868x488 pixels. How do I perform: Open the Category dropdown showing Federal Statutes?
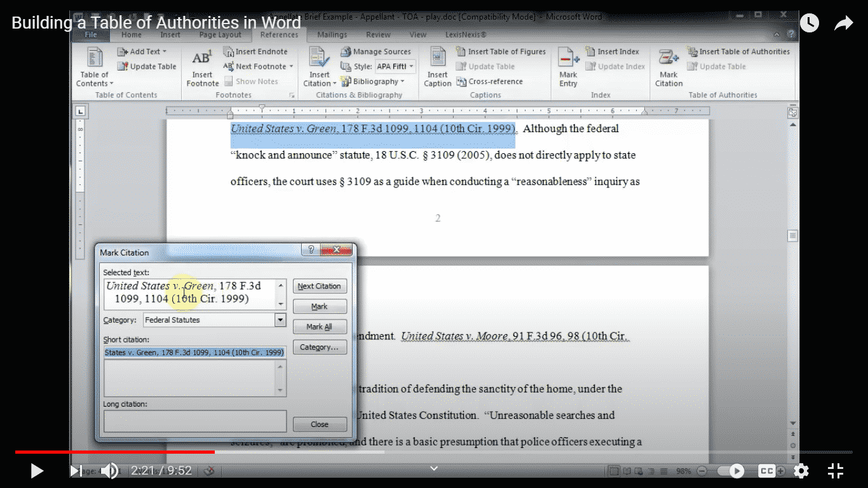280,320
